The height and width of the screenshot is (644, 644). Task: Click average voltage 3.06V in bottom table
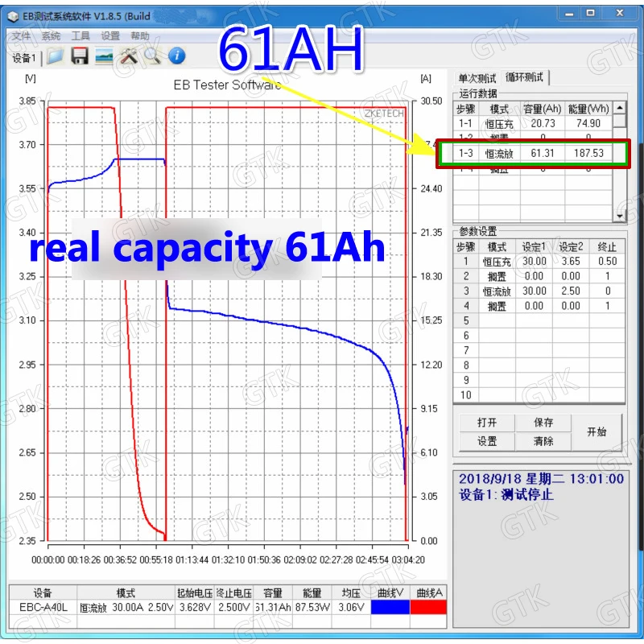(x=351, y=607)
